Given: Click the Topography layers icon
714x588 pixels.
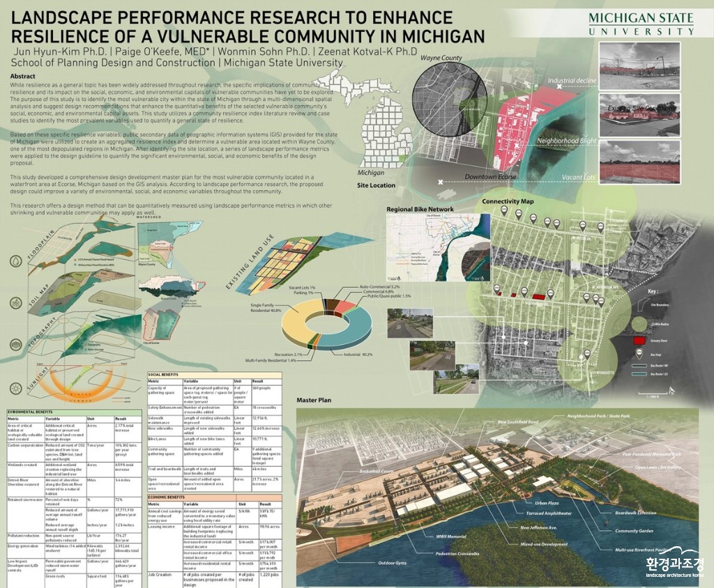Looking at the screenshot, I should coord(16,345).
